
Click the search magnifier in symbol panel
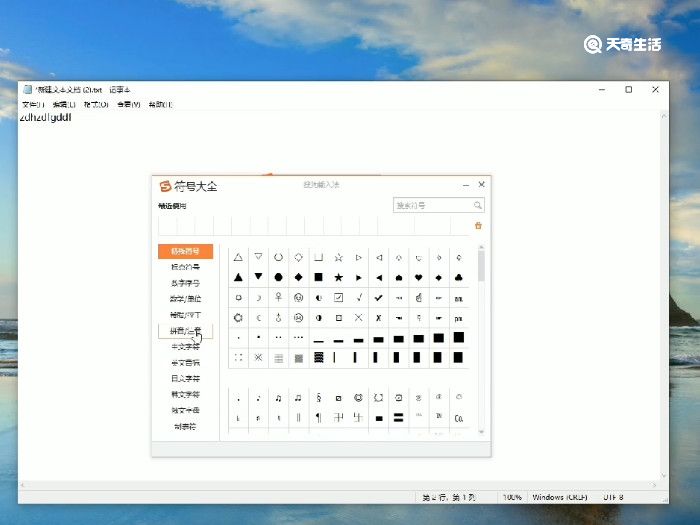pyautogui.click(x=477, y=205)
